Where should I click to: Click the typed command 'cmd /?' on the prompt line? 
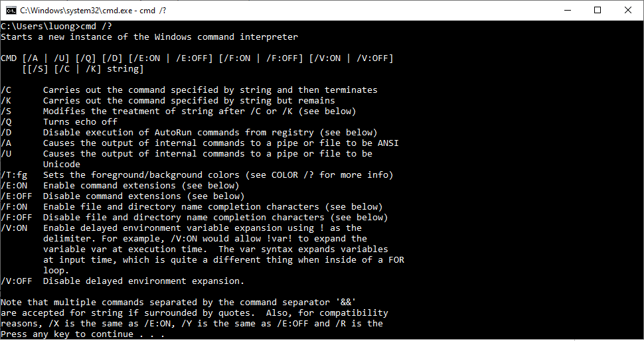point(96,27)
